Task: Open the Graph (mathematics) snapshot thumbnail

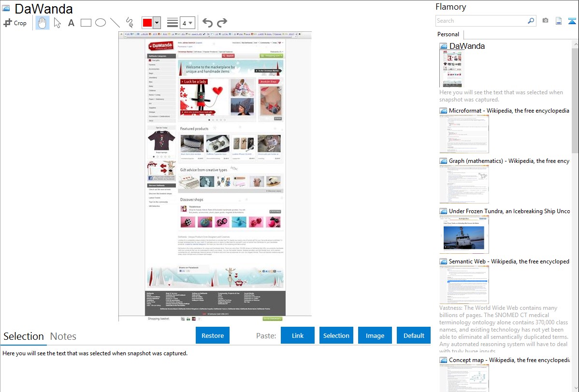Action: click(464, 184)
